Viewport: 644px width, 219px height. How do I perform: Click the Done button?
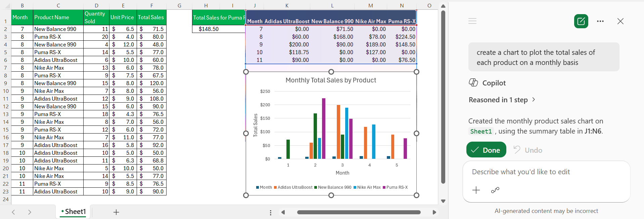tap(486, 150)
